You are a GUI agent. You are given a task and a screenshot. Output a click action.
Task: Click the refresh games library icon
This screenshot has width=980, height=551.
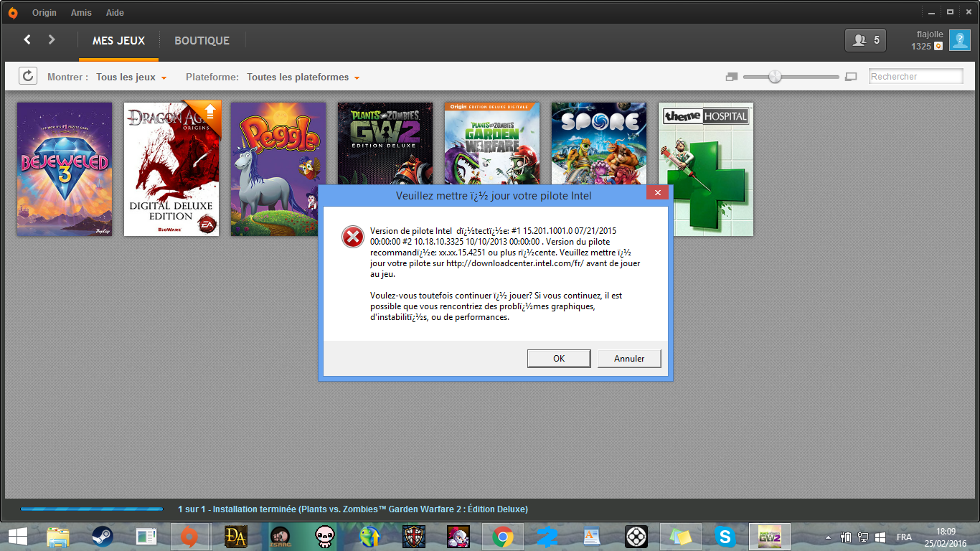coord(28,76)
